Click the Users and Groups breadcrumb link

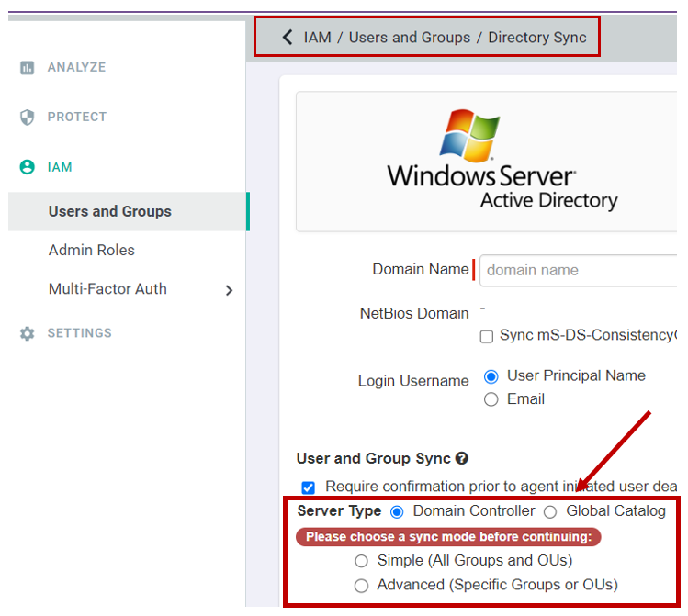(x=409, y=38)
